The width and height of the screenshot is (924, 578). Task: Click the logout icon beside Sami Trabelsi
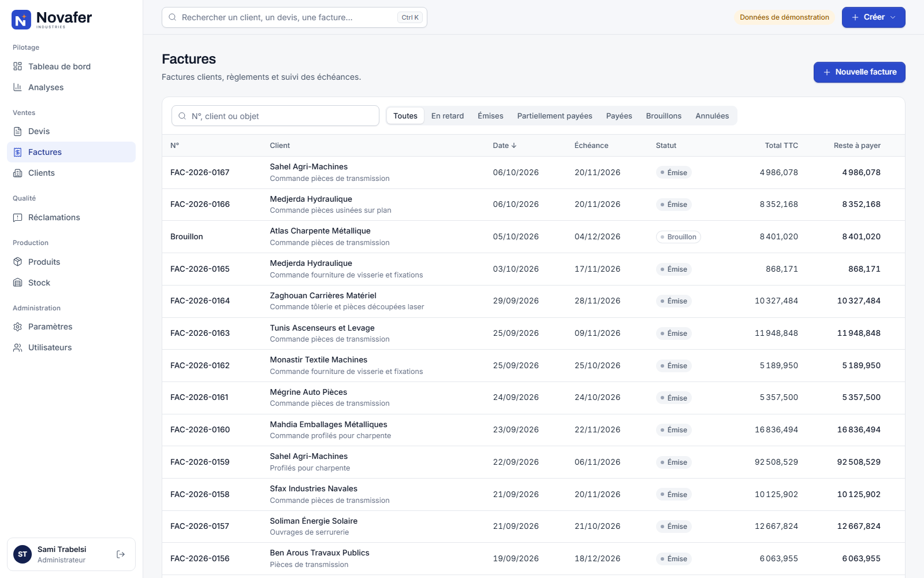point(121,554)
